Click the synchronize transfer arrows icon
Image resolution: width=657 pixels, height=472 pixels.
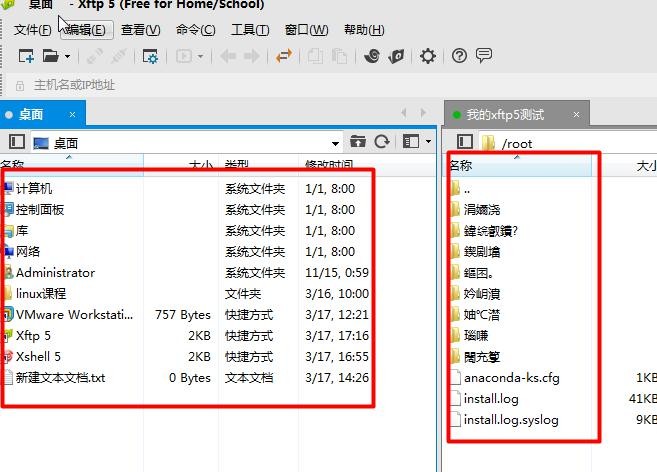[284, 56]
